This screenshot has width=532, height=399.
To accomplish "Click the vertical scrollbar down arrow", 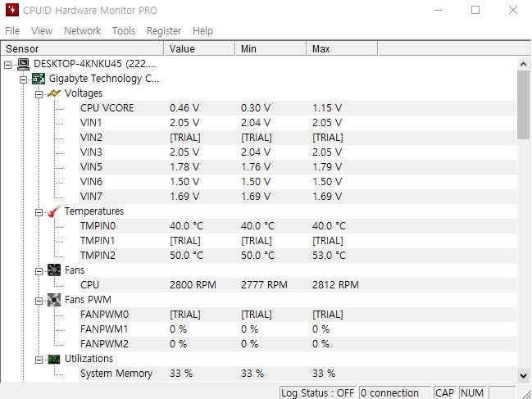I will tap(524, 375).
